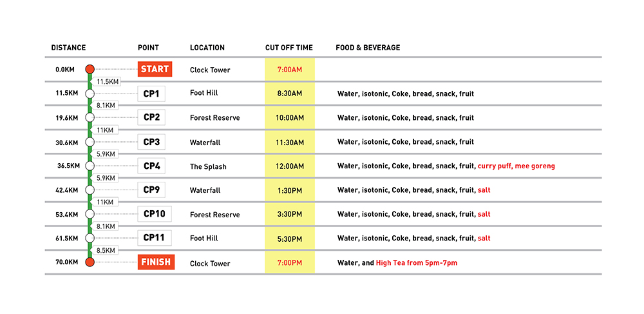
Task: Click the FOOD & BEVERAGE column header
Action: (x=368, y=48)
